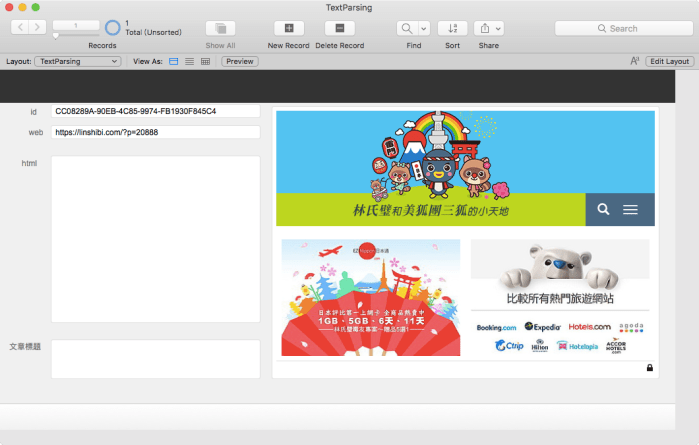Viewport: 699px width, 445px height.
Task: Switch to Table view
Action: click(x=205, y=61)
